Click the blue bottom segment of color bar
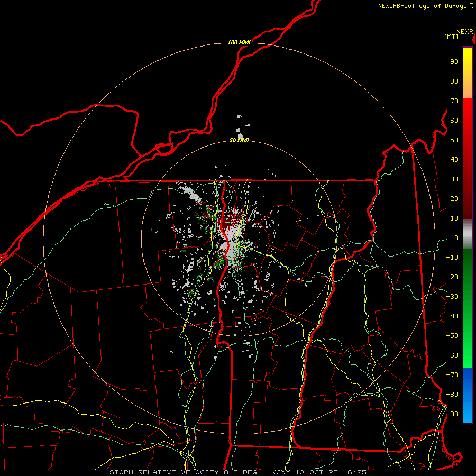The image size is (476, 476). [x=467, y=396]
